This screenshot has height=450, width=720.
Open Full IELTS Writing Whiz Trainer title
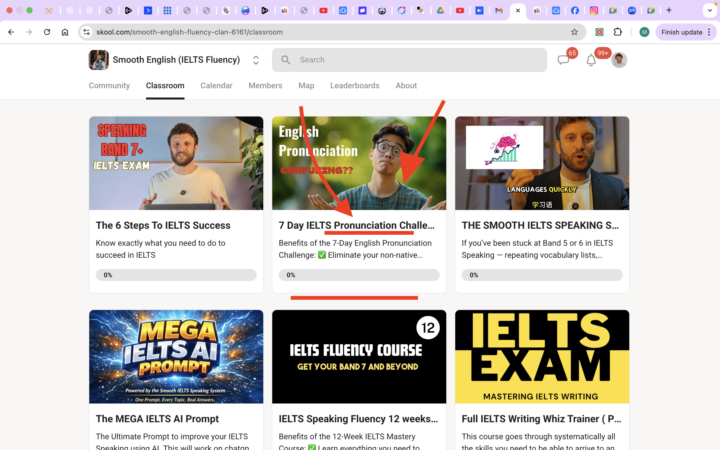pyautogui.click(x=541, y=419)
